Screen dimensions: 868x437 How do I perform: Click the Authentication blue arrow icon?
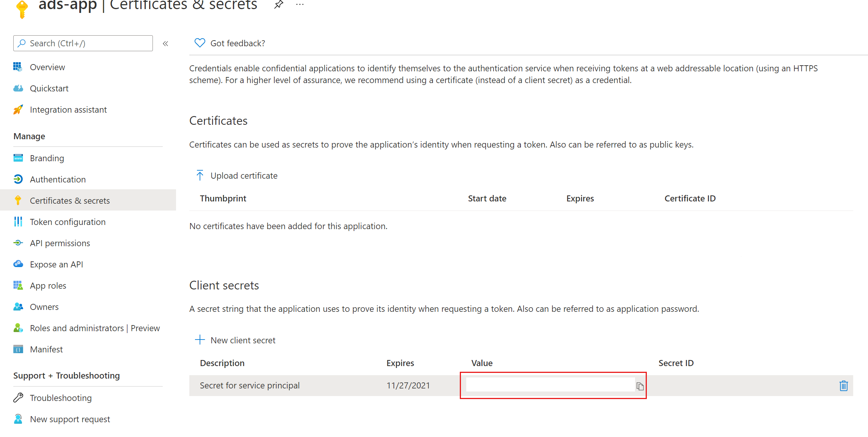point(18,179)
